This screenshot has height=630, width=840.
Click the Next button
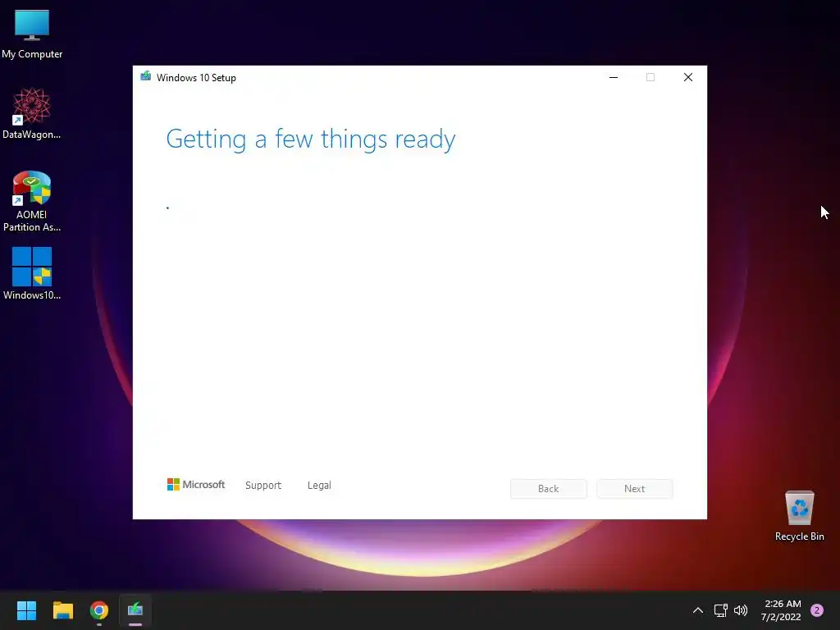(635, 489)
